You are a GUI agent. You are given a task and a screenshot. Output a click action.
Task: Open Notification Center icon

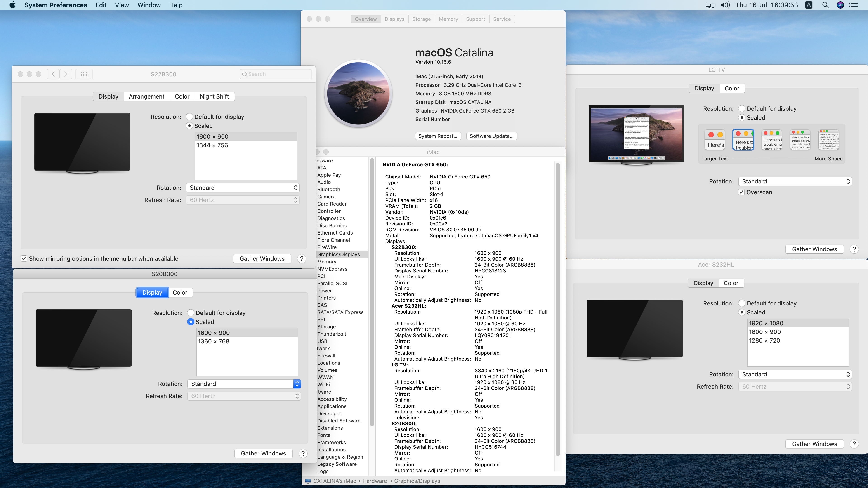pyautogui.click(x=853, y=5)
